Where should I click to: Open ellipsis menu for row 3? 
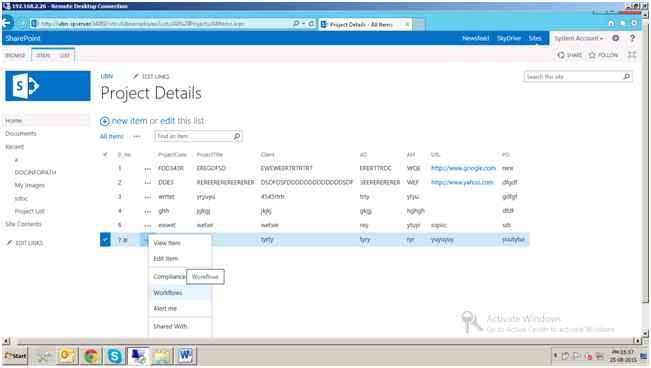[147, 197]
